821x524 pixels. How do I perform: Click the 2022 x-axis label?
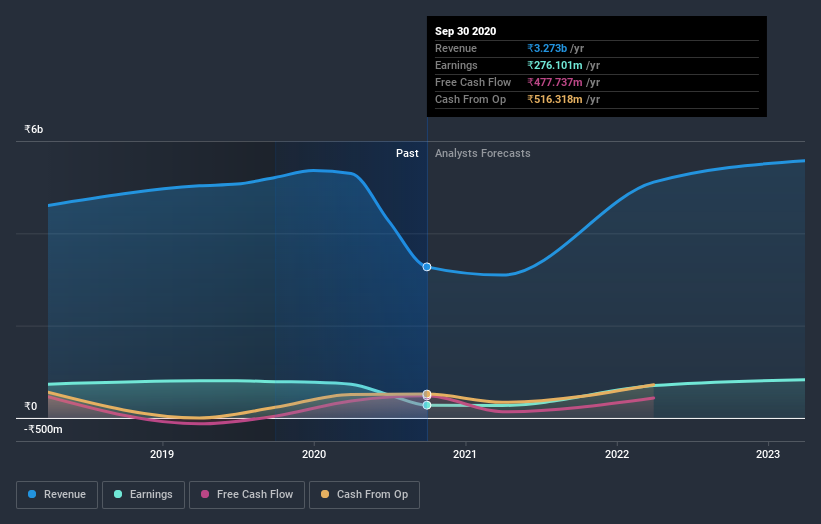point(617,454)
